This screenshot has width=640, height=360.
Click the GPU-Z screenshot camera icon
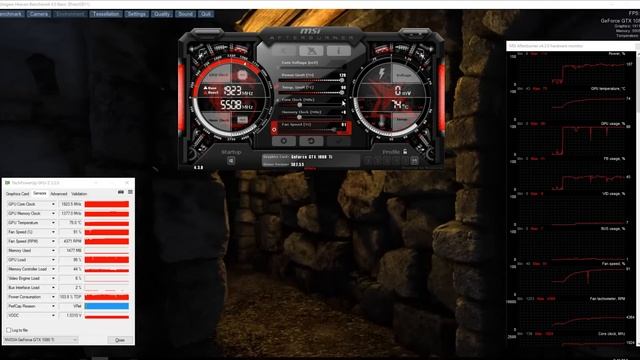[x=121, y=192]
